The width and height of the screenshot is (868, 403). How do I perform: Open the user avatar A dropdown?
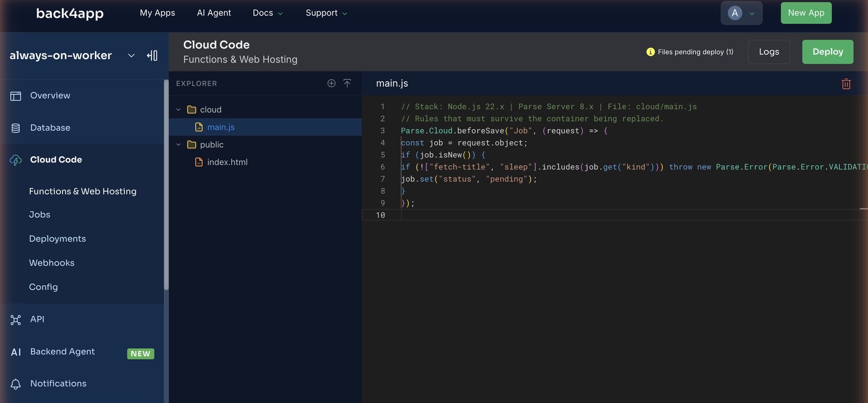[x=741, y=13]
